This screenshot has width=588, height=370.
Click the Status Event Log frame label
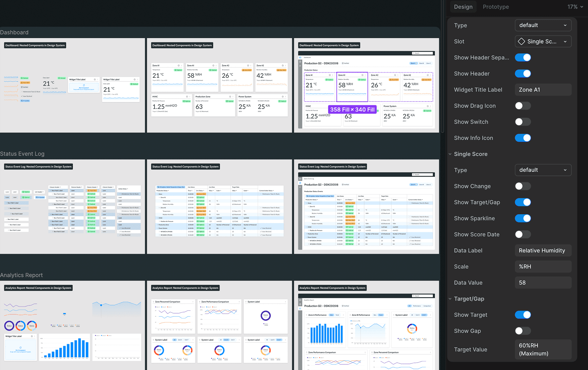(x=22, y=154)
